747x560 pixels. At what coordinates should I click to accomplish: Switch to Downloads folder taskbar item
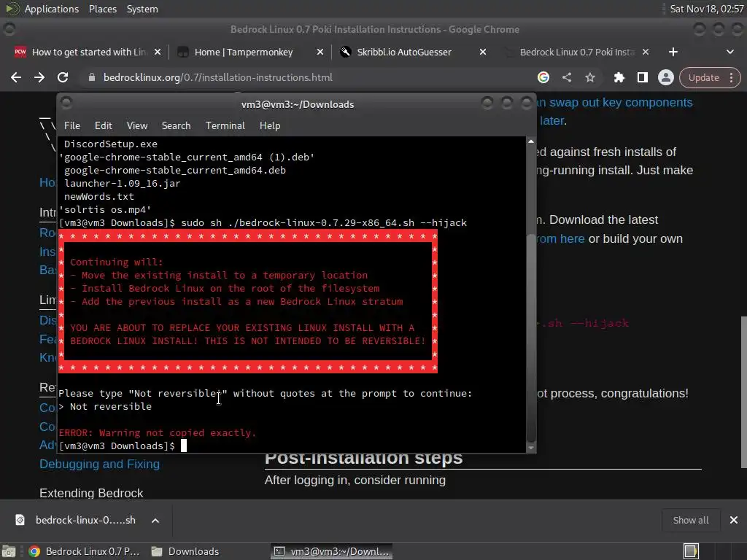click(185, 551)
